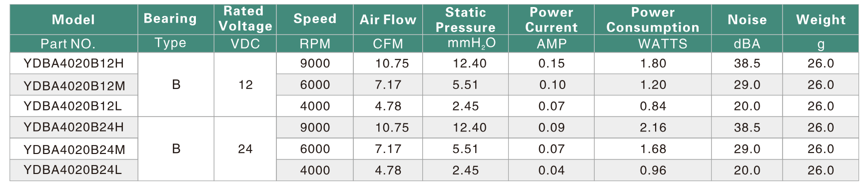Click the Static Pressure header
The image size is (868, 191).
coord(465,19)
